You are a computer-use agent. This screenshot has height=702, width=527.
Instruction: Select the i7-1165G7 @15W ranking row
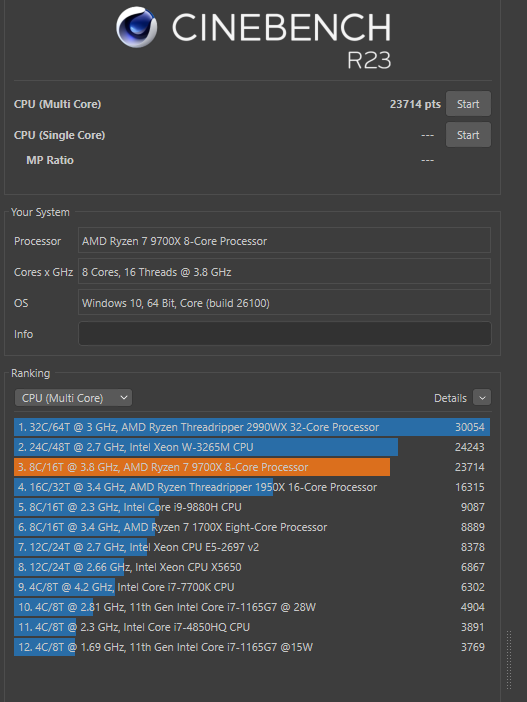point(252,647)
